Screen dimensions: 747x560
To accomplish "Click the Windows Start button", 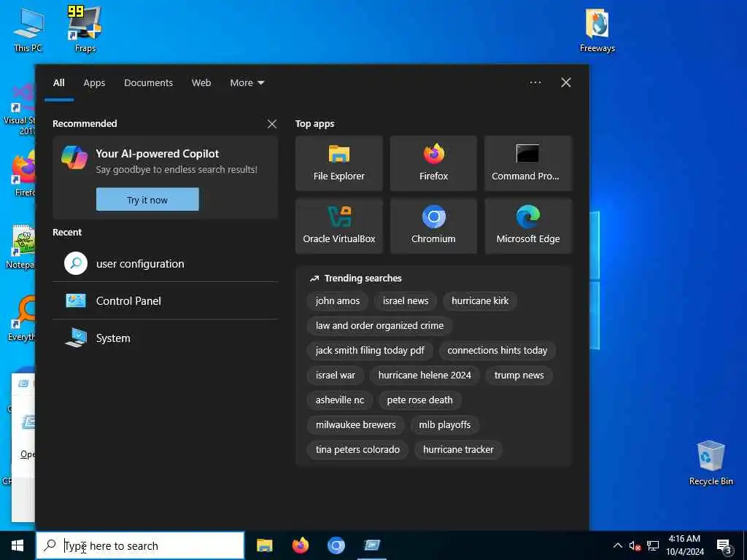I will click(18, 545).
